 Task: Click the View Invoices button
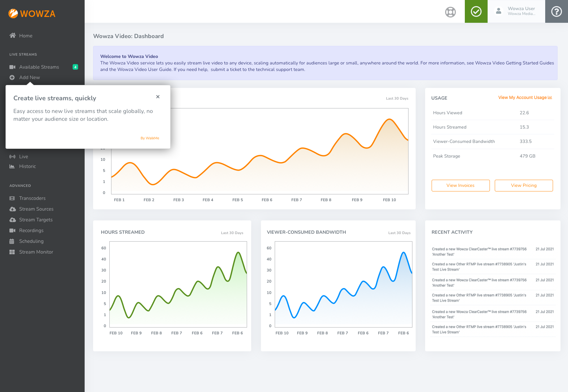461,186
